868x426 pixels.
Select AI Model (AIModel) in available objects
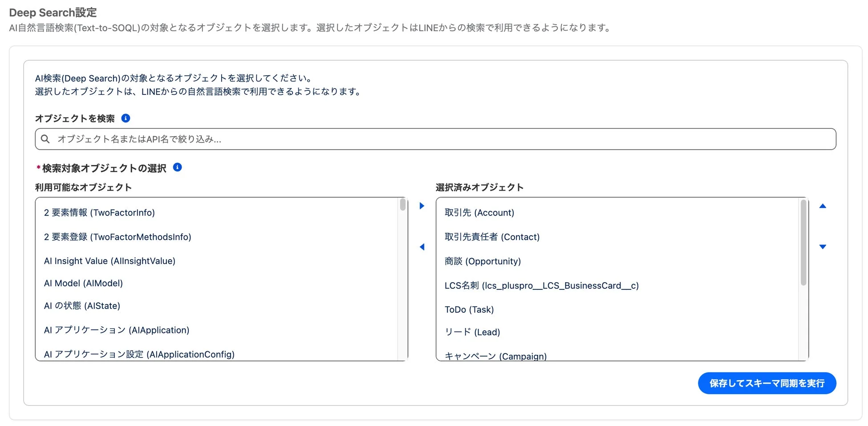click(x=83, y=283)
